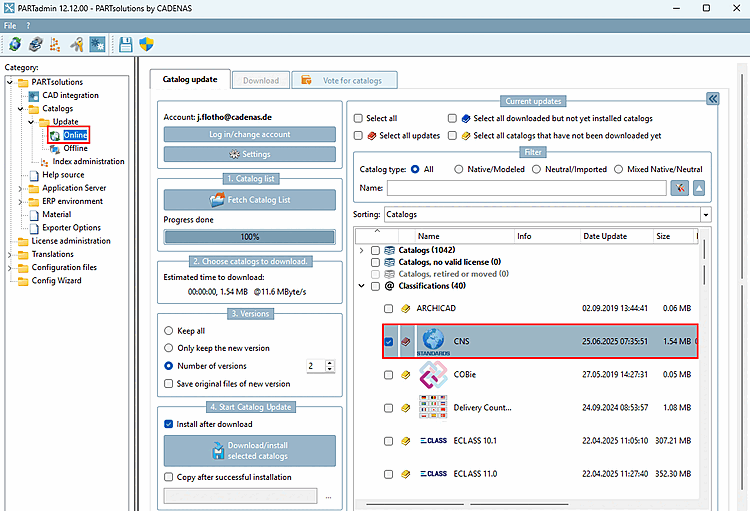
Task: Click the blue-yellow shield toolbar icon
Action: [146, 44]
